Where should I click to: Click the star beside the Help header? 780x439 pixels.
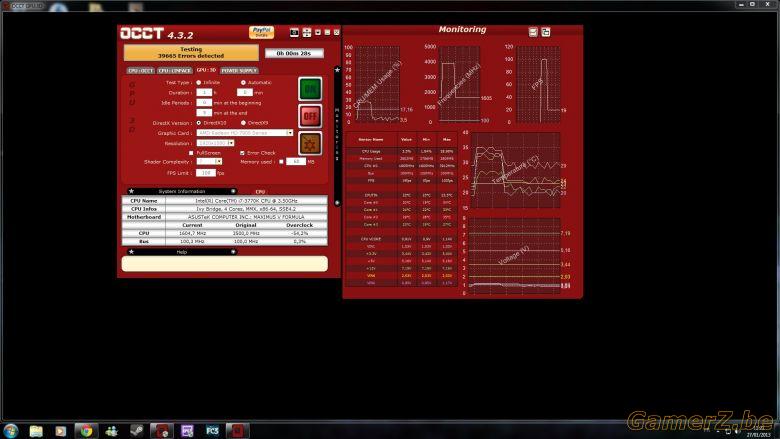(x=131, y=252)
